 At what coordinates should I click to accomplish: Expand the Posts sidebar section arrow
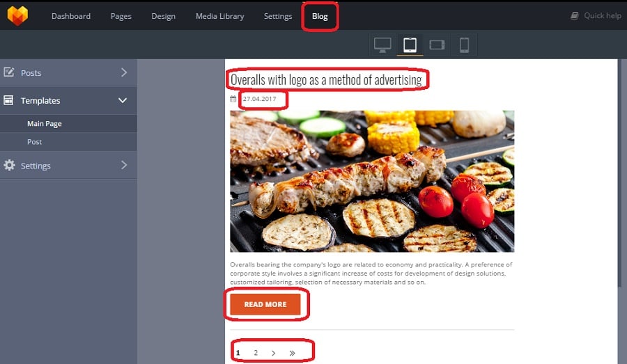click(123, 72)
